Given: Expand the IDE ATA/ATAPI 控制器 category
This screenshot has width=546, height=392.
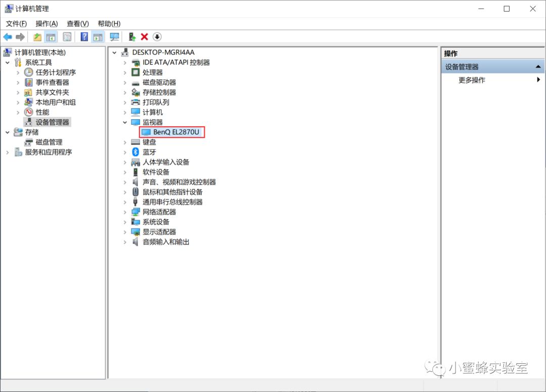Looking at the screenshot, I should tap(125, 63).
